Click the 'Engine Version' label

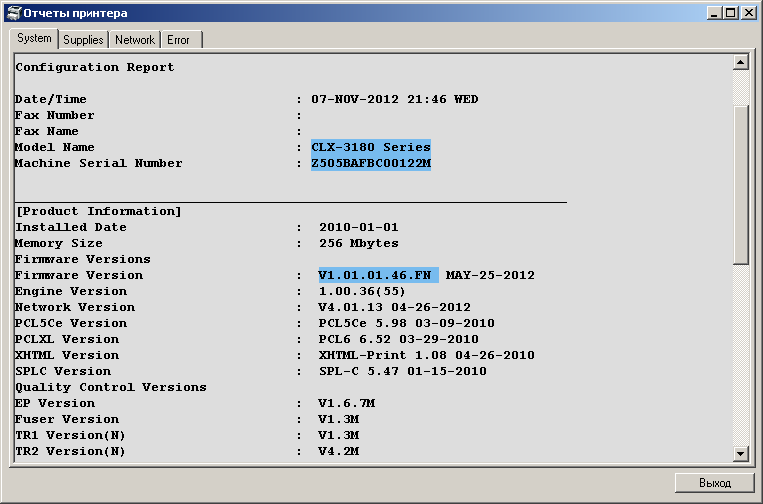click(71, 291)
